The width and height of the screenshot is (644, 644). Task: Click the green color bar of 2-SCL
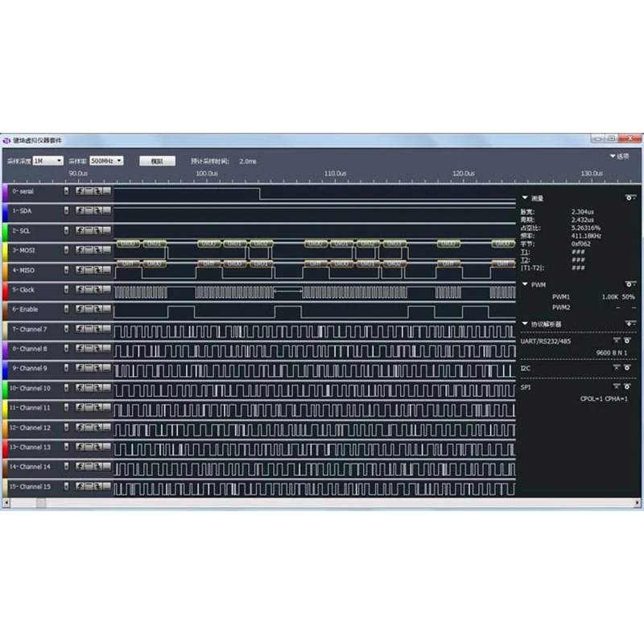pyautogui.click(x=5, y=232)
